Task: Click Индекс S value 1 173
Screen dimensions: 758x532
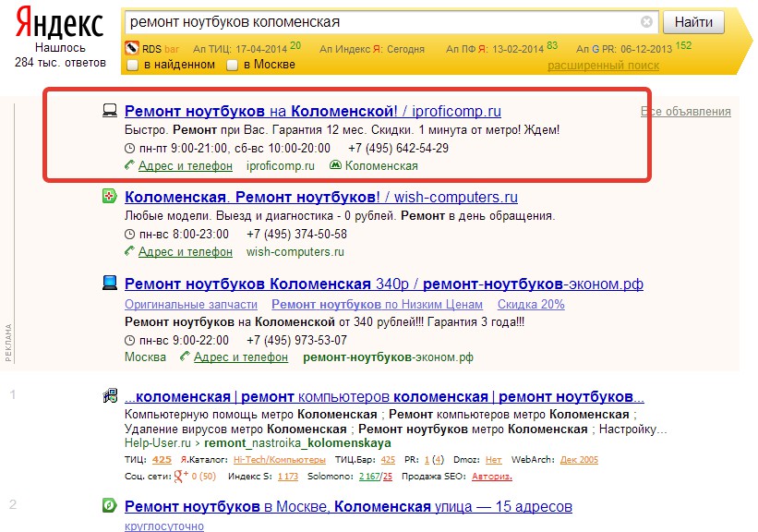Action: pos(288,477)
